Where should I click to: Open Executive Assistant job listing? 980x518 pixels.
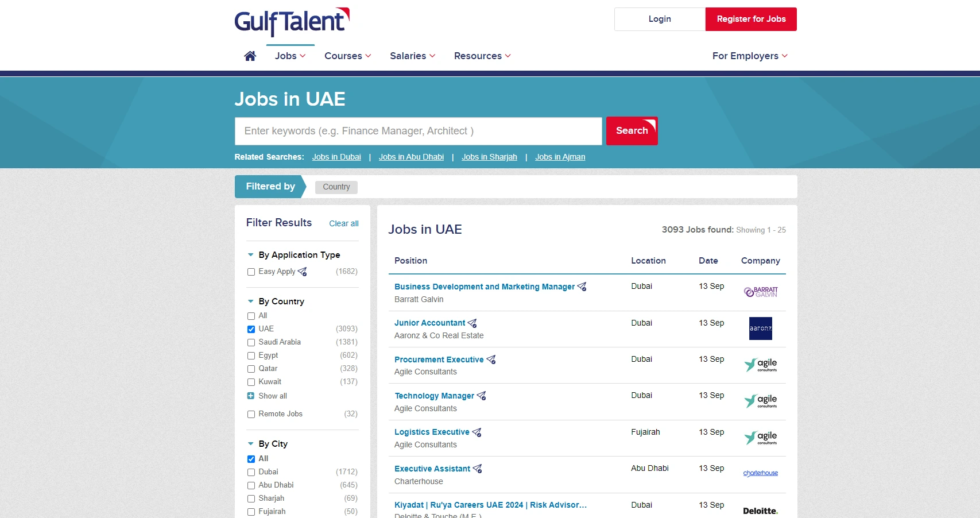pos(432,469)
